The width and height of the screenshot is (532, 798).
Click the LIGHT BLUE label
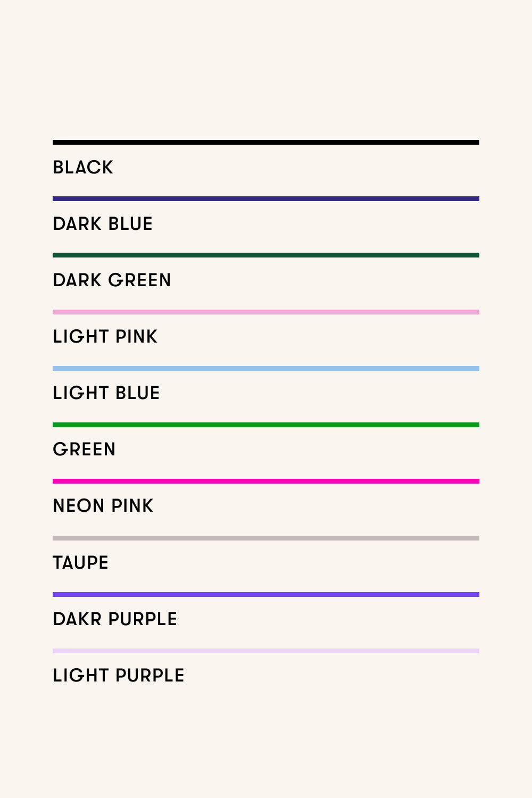point(106,393)
